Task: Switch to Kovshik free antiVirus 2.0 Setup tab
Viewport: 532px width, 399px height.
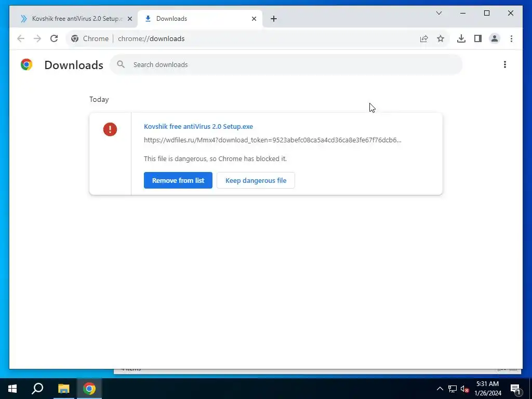Action: click(74, 19)
